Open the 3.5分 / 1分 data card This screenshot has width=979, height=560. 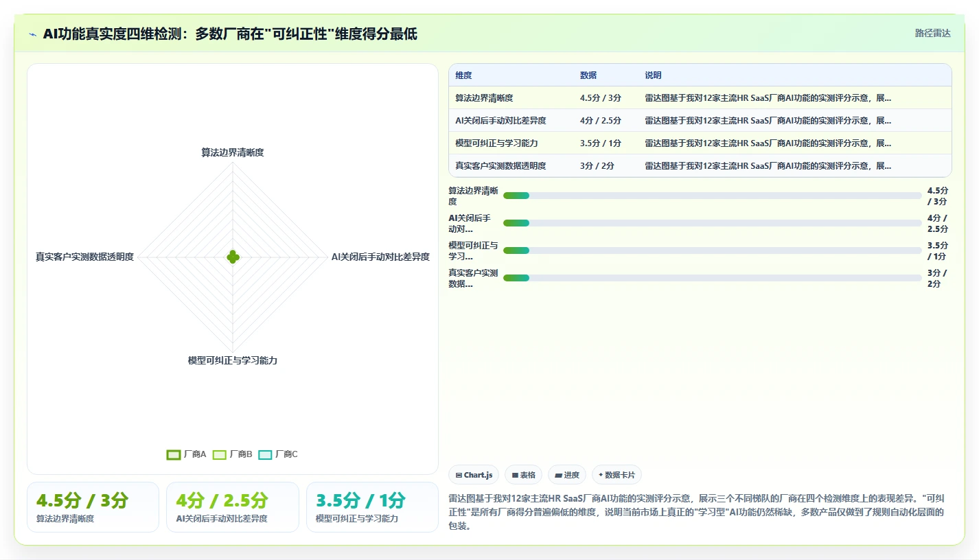pos(372,507)
